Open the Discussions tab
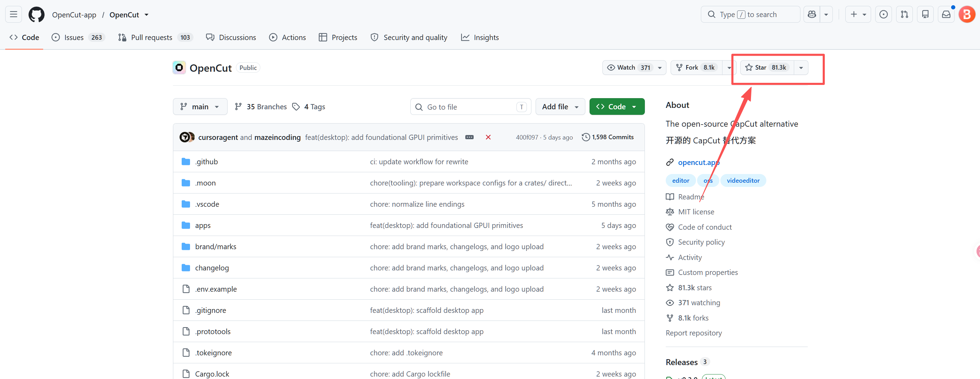The width and height of the screenshot is (980, 379). pyautogui.click(x=231, y=37)
